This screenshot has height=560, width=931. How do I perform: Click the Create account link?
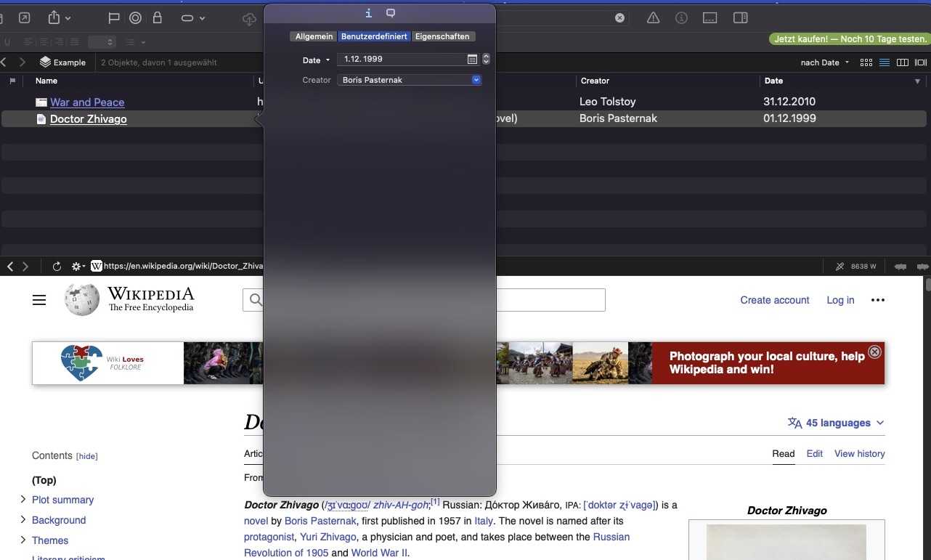(x=775, y=300)
